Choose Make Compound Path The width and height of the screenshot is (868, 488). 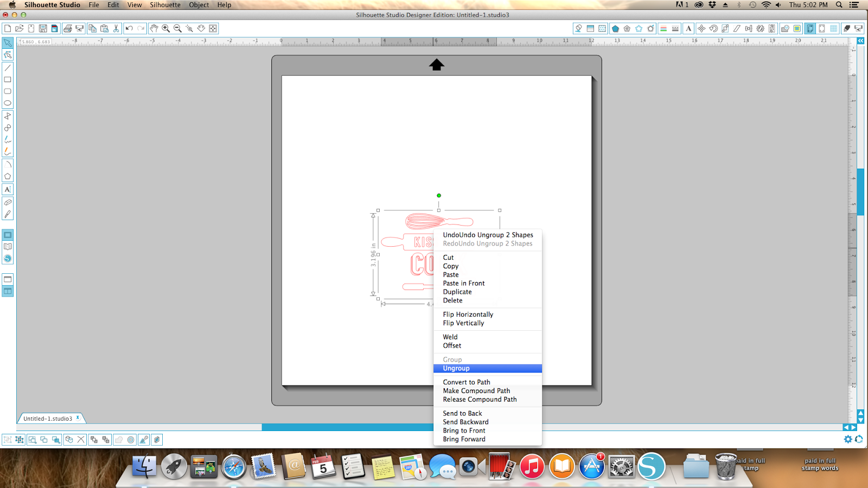488,391
